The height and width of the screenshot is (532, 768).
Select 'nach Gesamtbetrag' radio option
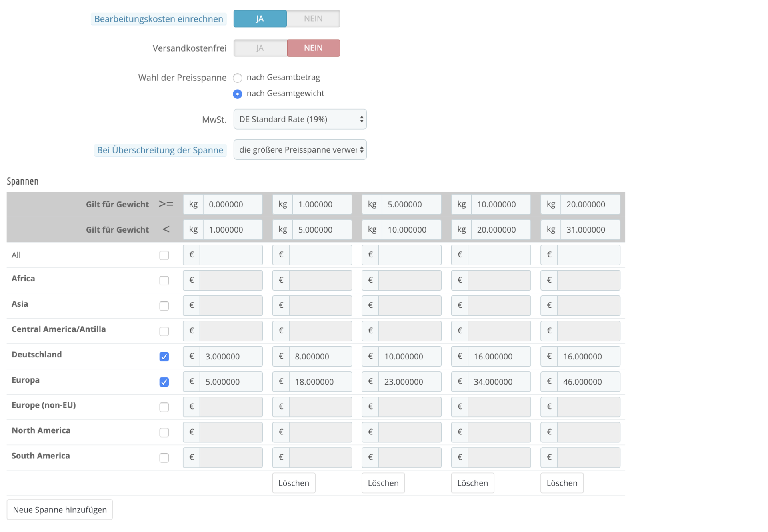click(238, 78)
